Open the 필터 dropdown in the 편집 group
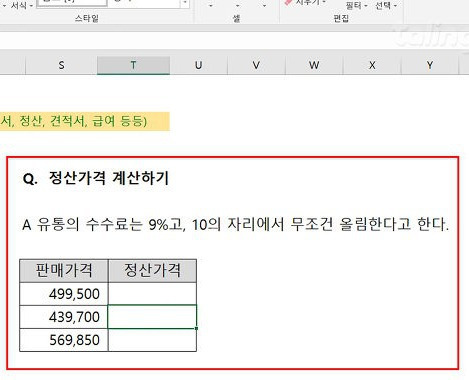Image resolution: width=469 pixels, height=380 pixels. [356, 5]
